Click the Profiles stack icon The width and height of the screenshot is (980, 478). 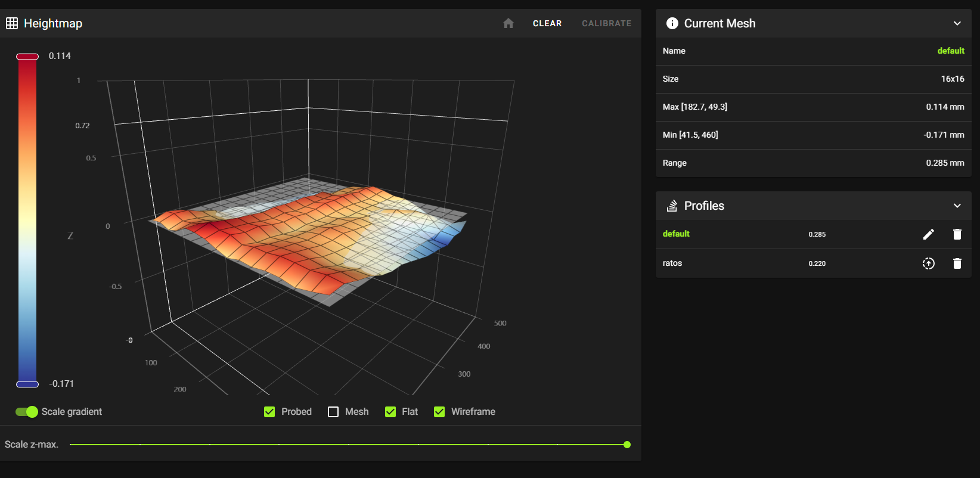coord(672,206)
